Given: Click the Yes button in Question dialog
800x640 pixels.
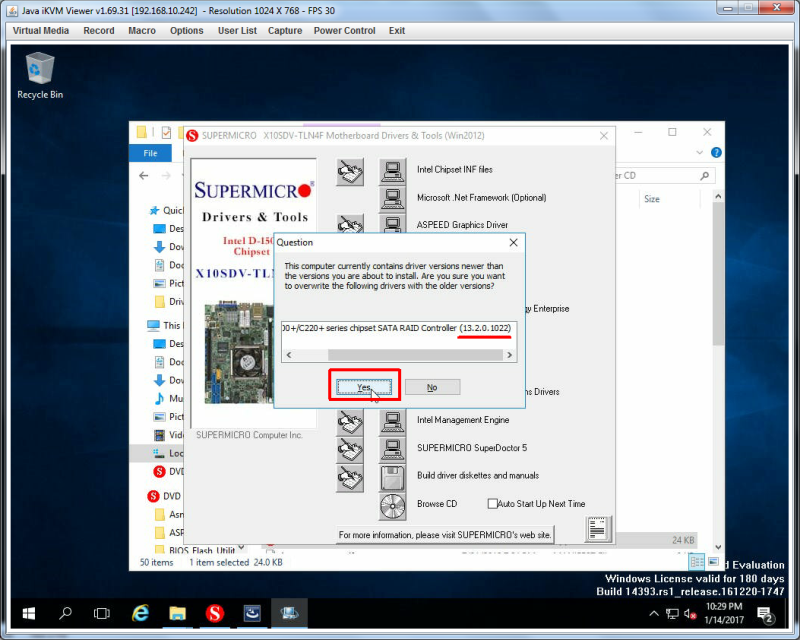Looking at the screenshot, I should (x=364, y=387).
